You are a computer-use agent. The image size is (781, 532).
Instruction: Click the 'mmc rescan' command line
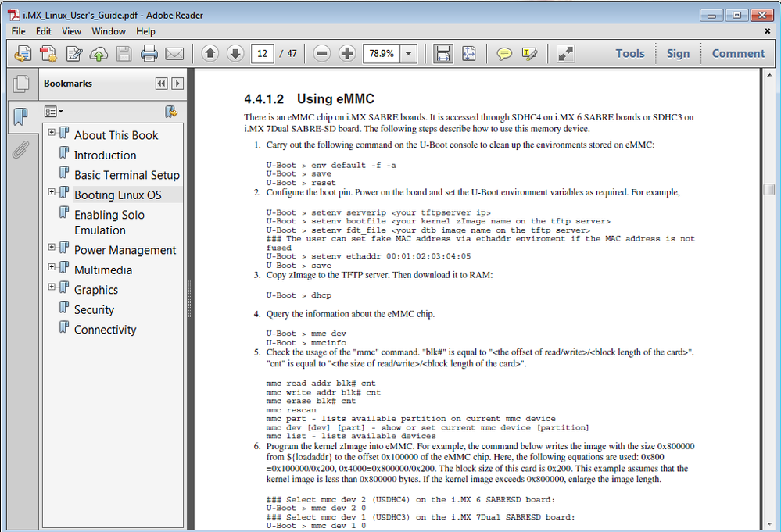[291, 410]
